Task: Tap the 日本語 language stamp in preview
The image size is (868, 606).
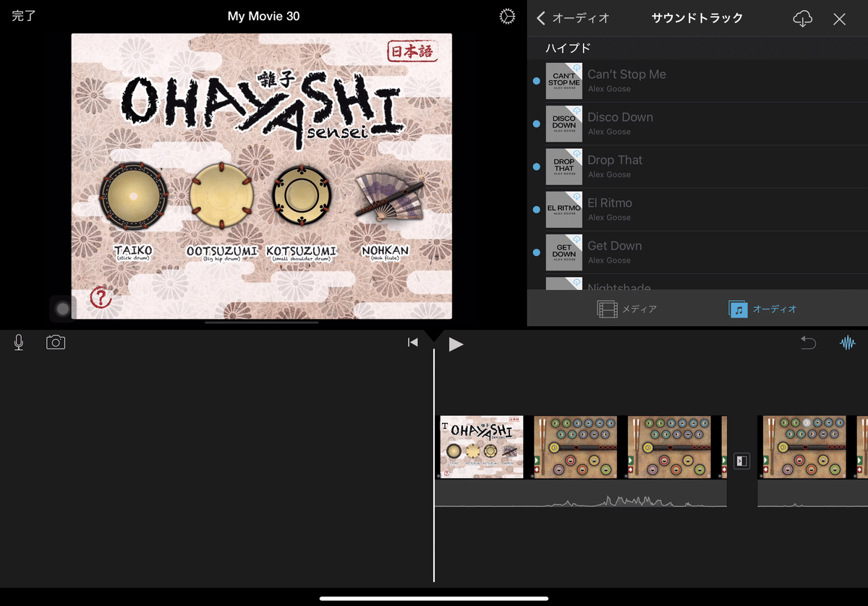Action: pyautogui.click(x=413, y=52)
